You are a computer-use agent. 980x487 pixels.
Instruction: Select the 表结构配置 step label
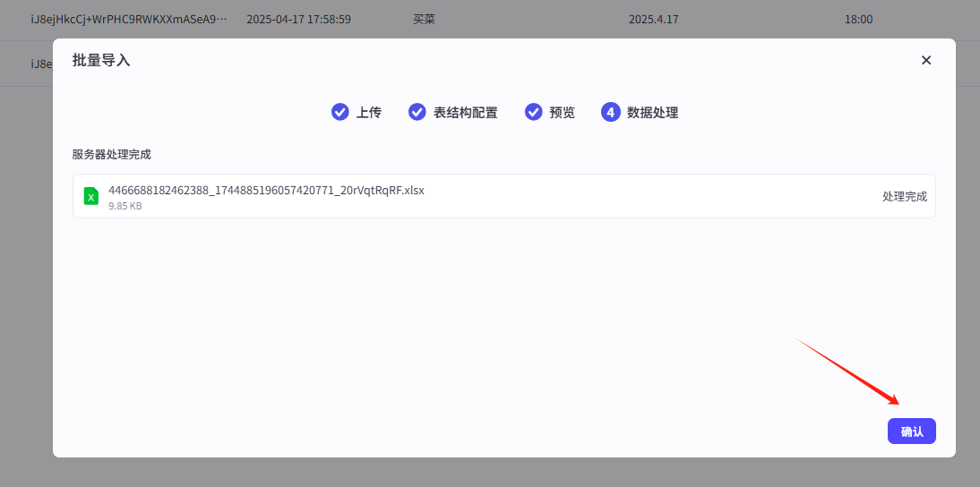(x=466, y=113)
